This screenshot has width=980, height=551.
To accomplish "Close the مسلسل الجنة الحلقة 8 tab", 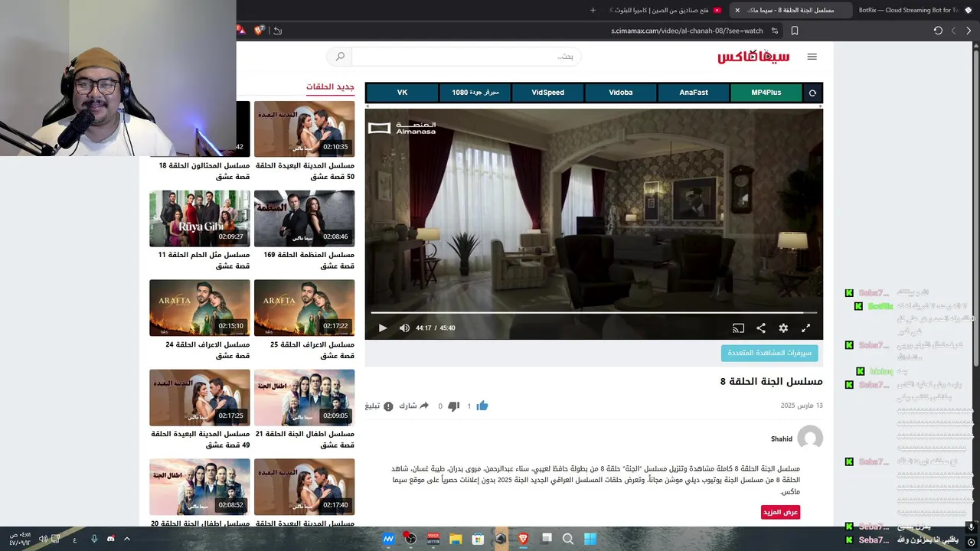I will click(737, 10).
